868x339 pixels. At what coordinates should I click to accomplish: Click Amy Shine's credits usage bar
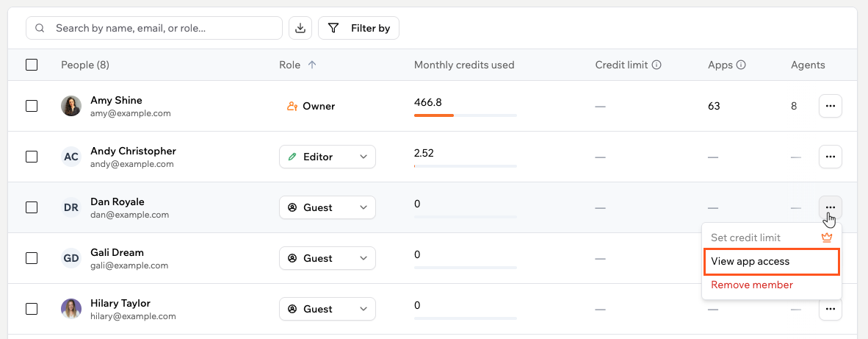[x=465, y=115]
